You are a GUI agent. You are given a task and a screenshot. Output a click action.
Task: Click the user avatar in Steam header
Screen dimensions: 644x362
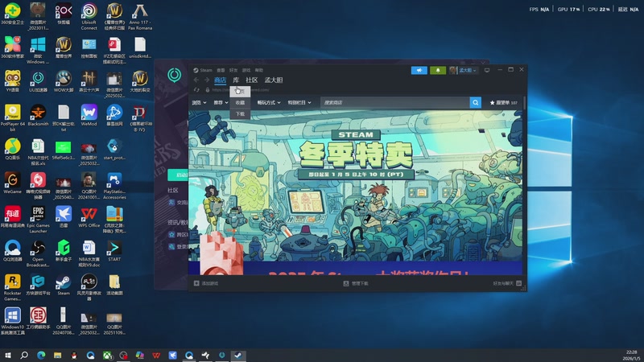(x=453, y=70)
